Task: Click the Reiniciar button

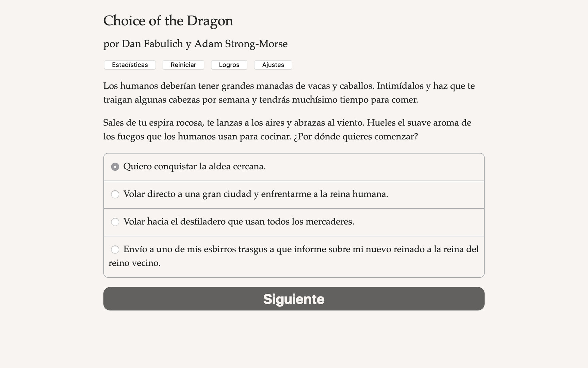Action: click(x=183, y=65)
